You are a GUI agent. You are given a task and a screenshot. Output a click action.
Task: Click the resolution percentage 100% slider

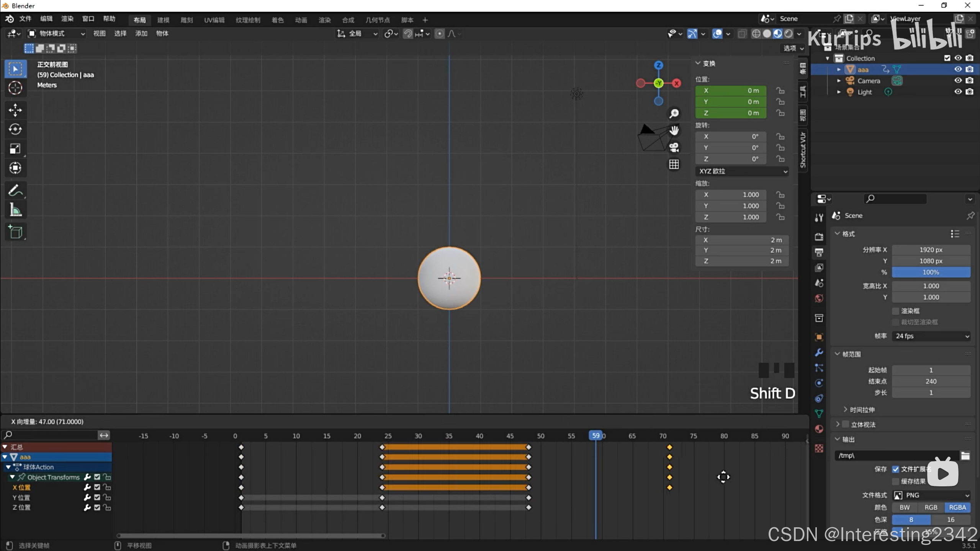click(931, 272)
